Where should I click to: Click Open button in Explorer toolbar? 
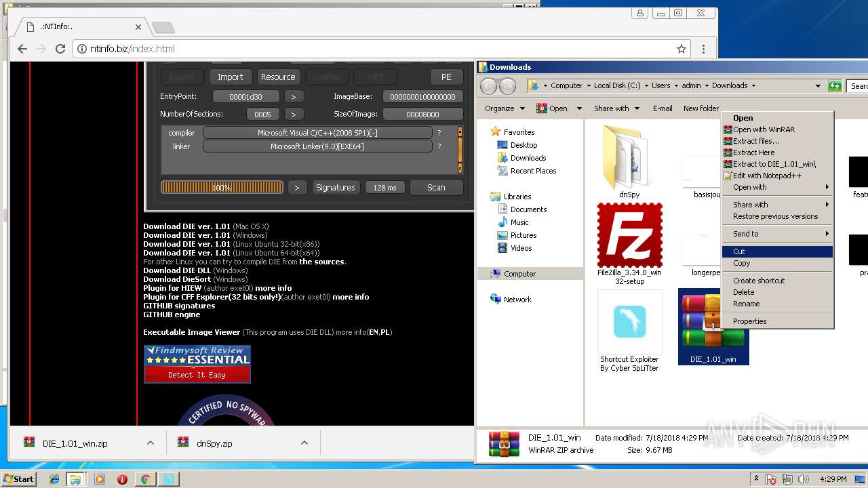[x=552, y=108]
